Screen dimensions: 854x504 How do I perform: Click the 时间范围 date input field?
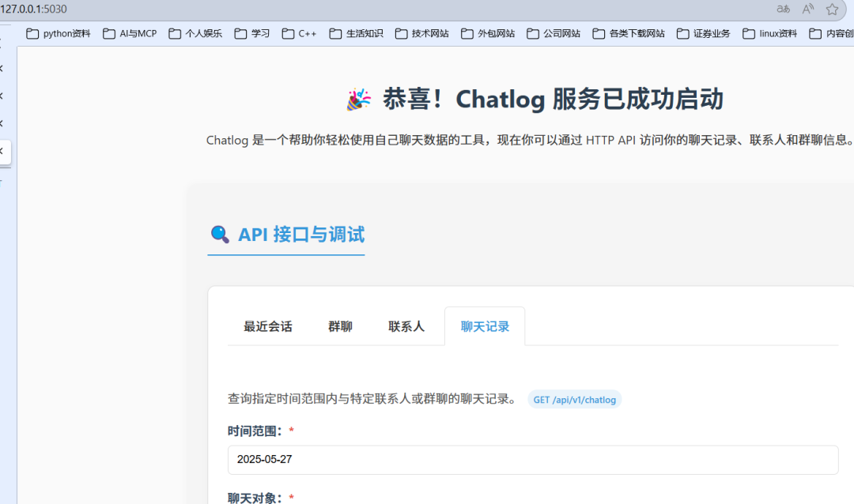click(533, 460)
